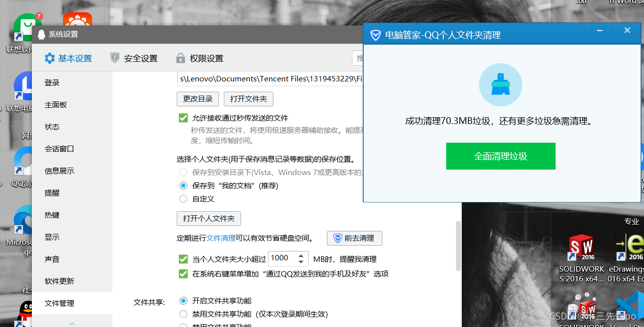Click the blue cleaning brush icon
This screenshot has height=327, width=644.
coord(501,85)
